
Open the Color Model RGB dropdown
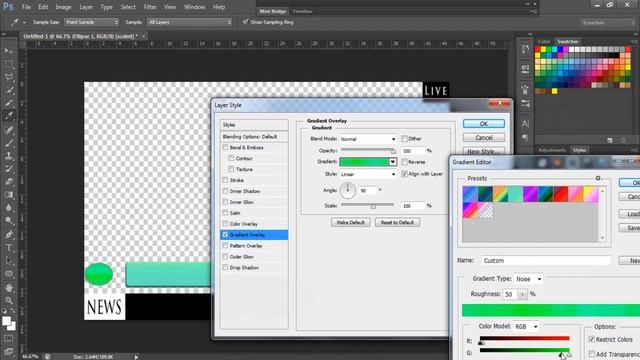tap(526, 327)
